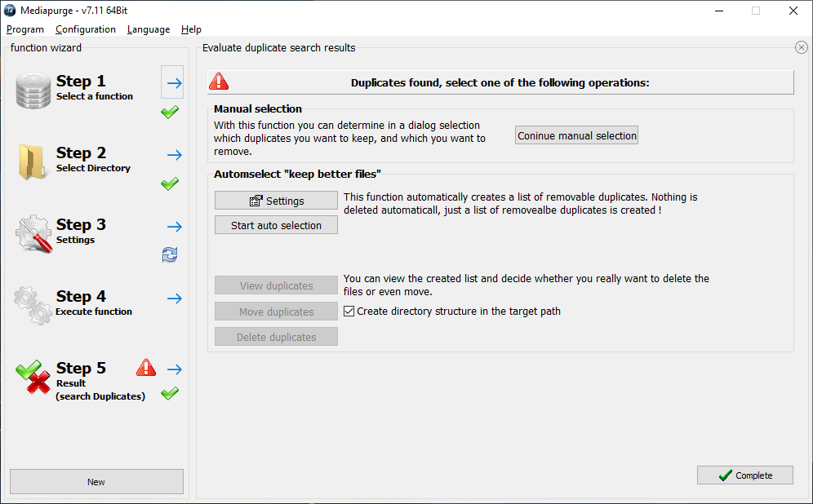The height and width of the screenshot is (504, 813).
Task: Click the Step 1 database disk icon
Action: (33, 91)
